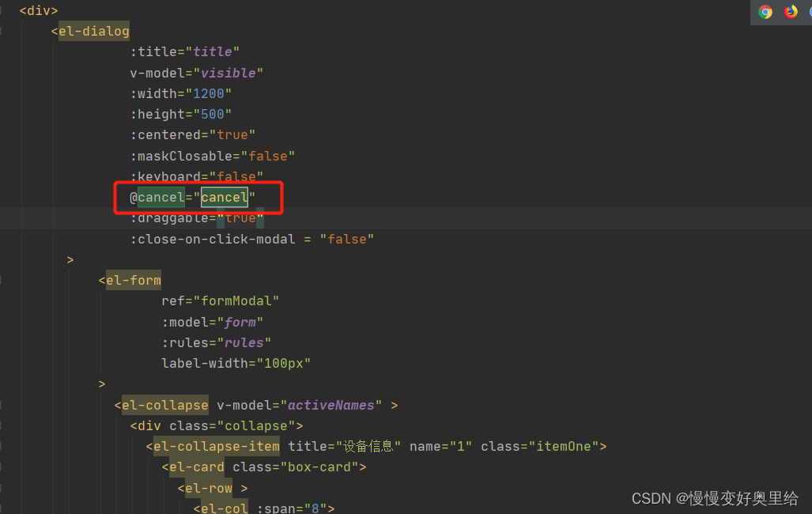
Task: Click the close-on-click-modal attribute
Action: coord(212,238)
